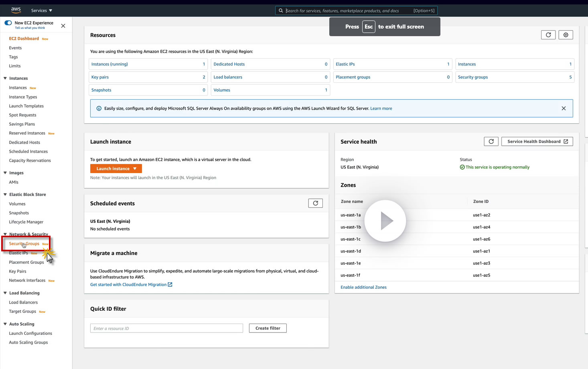Collapse the Elastic Block Store section

point(5,194)
